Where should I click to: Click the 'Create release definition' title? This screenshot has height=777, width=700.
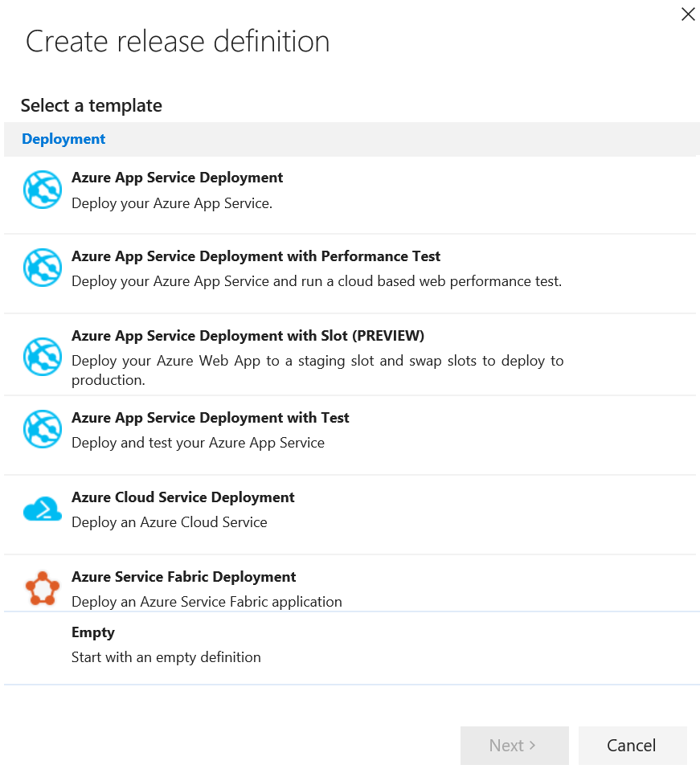pos(178,41)
